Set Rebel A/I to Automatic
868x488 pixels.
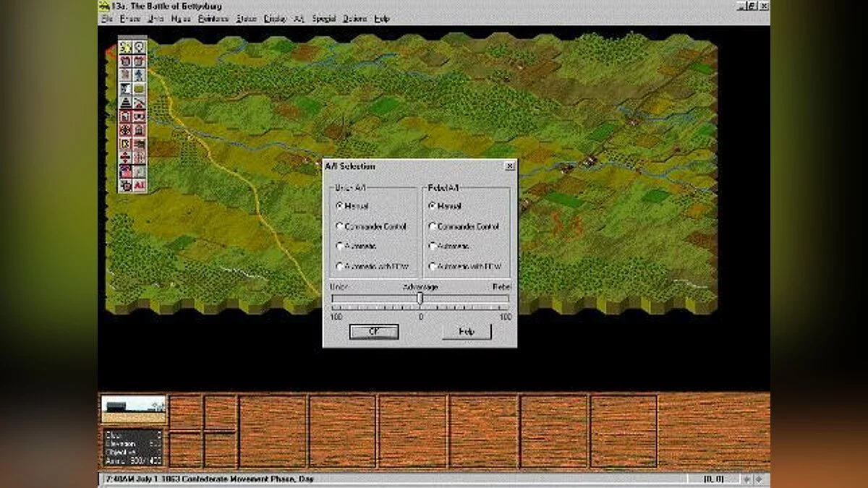tap(433, 247)
